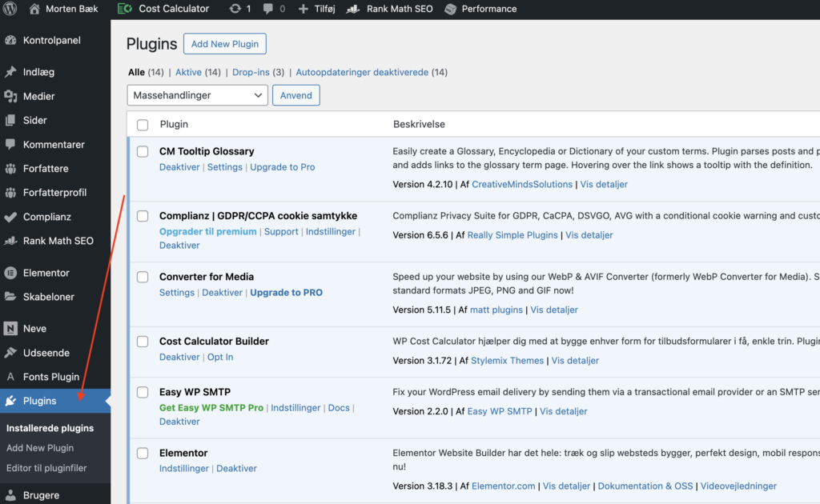Check the Easy WP SMTP checkbox
Viewport: 820px width, 504px height.
143,392
